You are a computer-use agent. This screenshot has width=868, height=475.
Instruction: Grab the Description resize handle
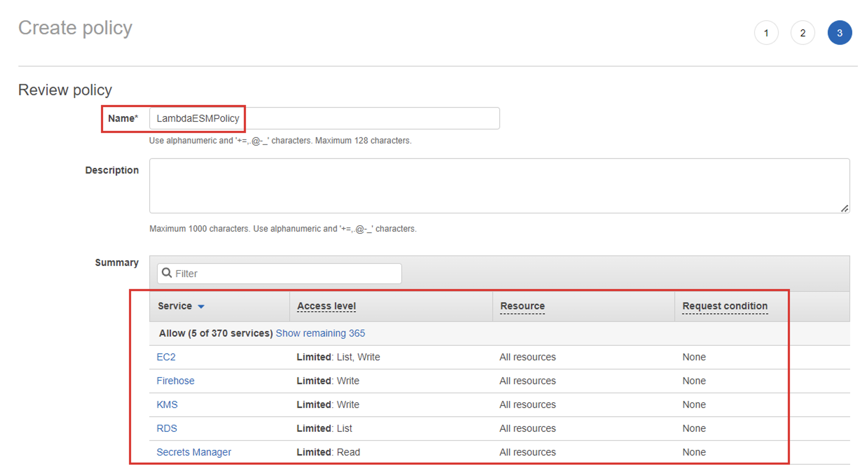tap(844, 209)
